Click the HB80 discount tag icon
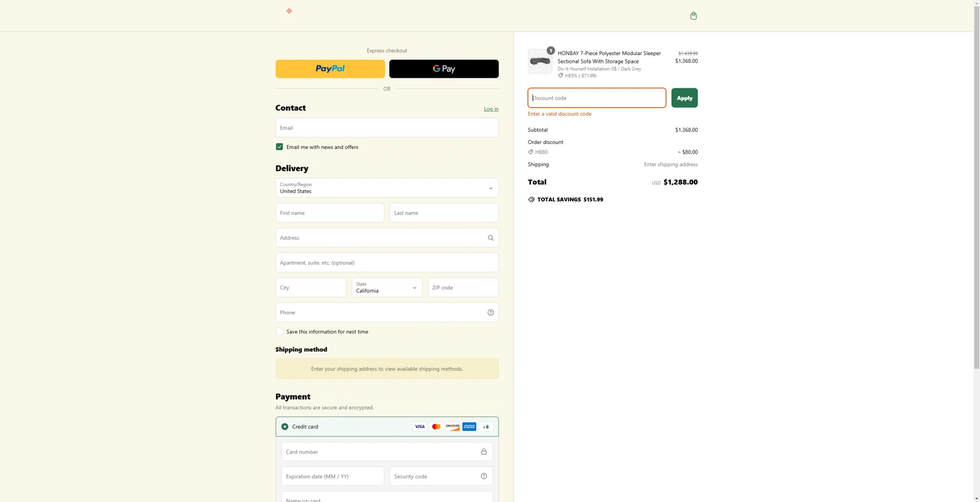The image size is (980, 502). [x=531, y=152]
